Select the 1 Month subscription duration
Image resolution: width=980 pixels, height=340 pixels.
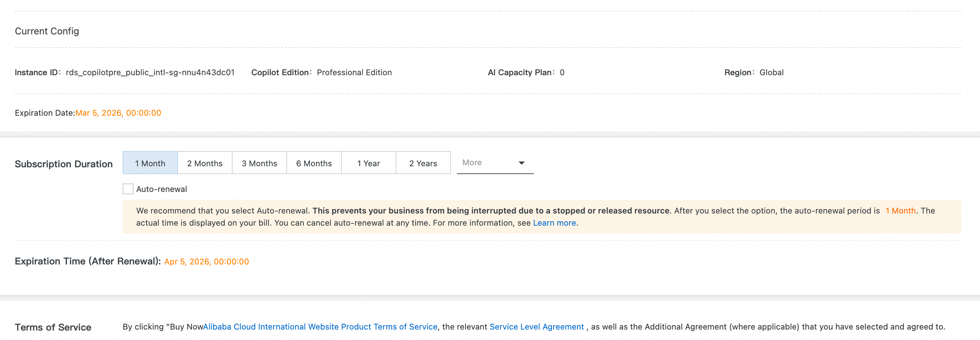[x=150, y=163]
